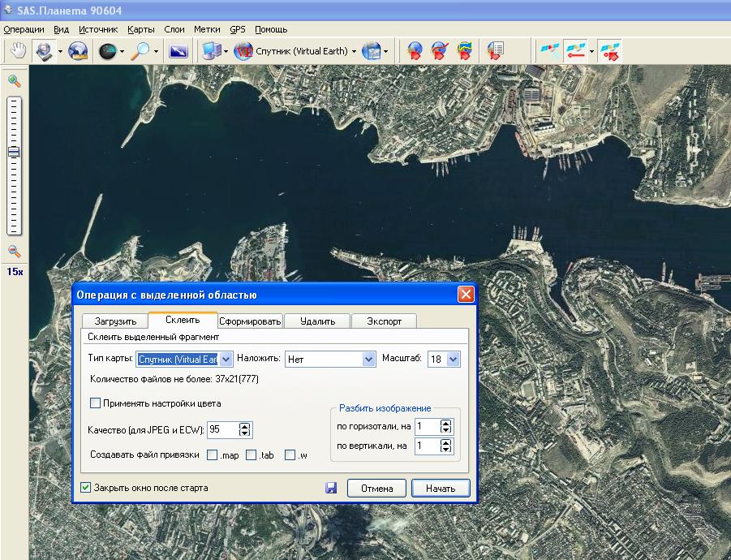
Task: Click the zoom in magnifier icon
Action: click(14, 81)
